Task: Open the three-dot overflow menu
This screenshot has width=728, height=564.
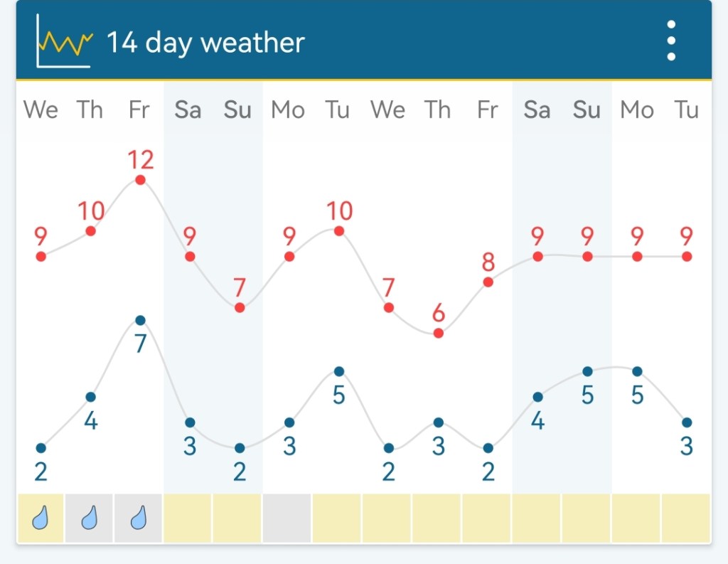Action: pyautogui.click(x=671, y=41)
